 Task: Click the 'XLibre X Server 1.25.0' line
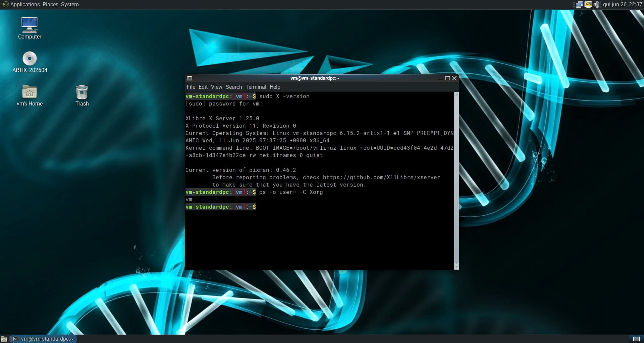point(222,119)
